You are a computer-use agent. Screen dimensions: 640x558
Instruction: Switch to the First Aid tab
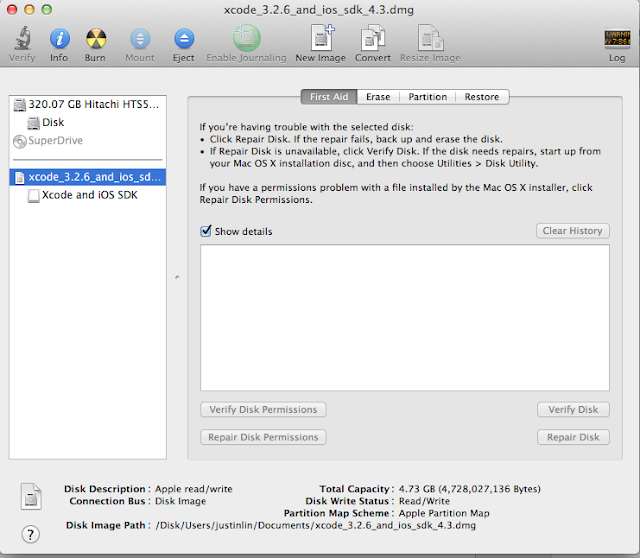coord(329,97)
